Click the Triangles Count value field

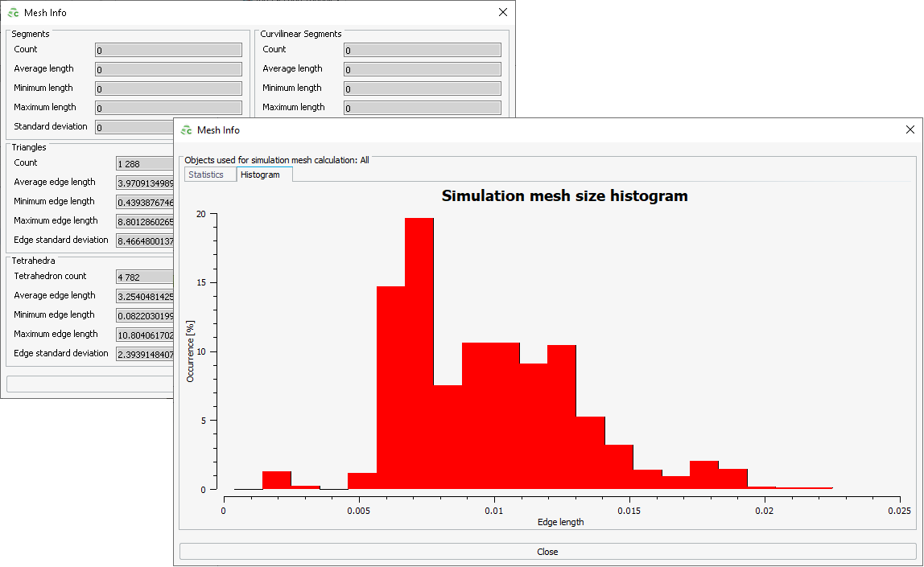[145, 163]
